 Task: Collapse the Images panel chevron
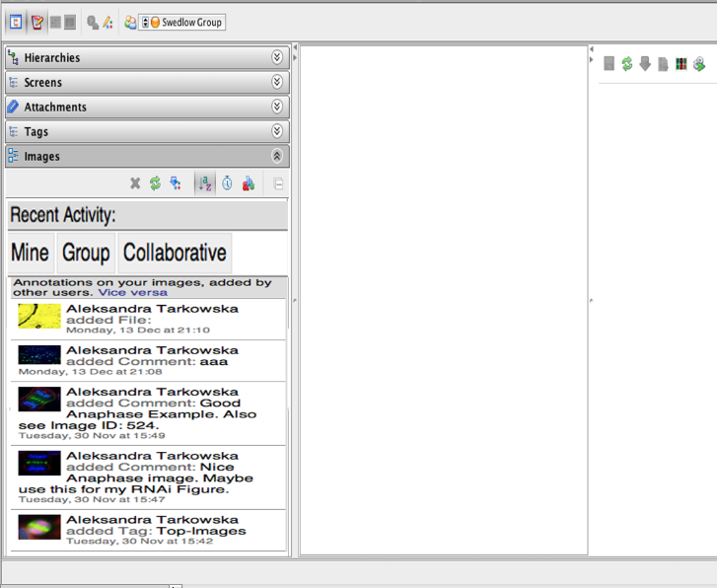[277, 156]
